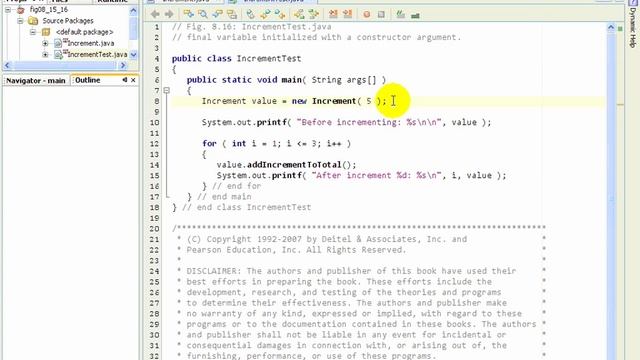Click the green-yellow tree toolbar icon beside it

pos(313,14)
